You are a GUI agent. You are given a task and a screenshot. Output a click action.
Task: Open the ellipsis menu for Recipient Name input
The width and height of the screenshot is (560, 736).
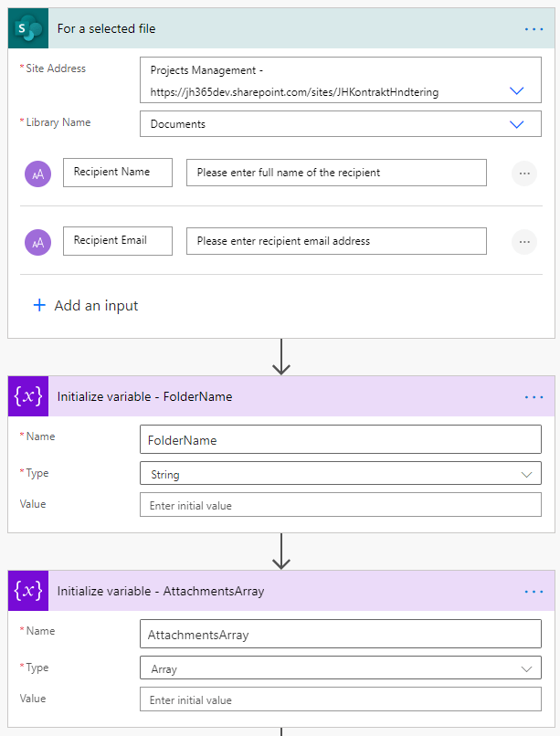click(524, 173)
